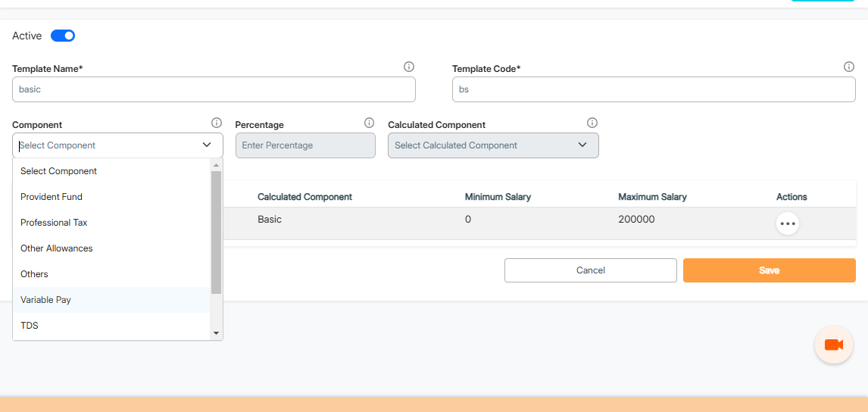868x412 pixels.
Task: Click info icon beside Calculated Component label
Action: click(592, 123)
